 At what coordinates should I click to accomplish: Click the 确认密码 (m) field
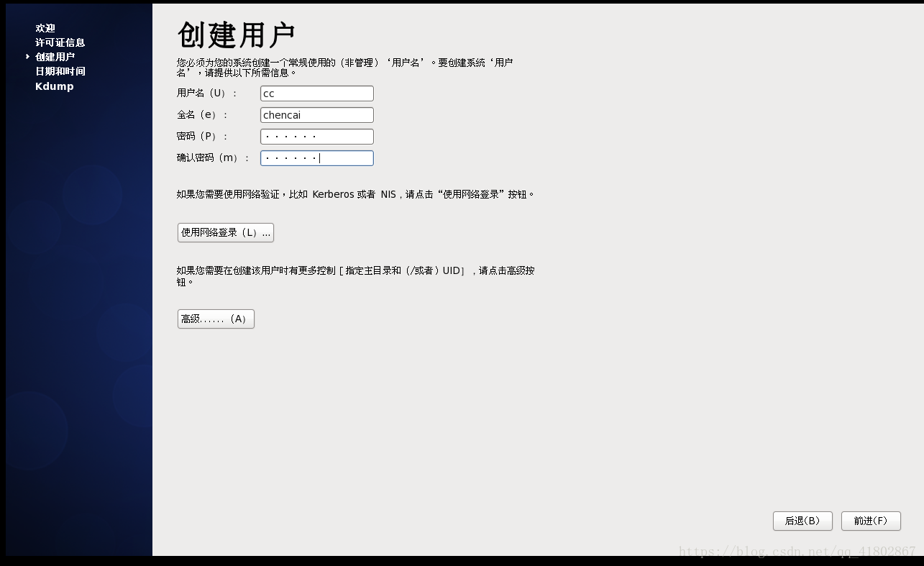tap(316, 158)
